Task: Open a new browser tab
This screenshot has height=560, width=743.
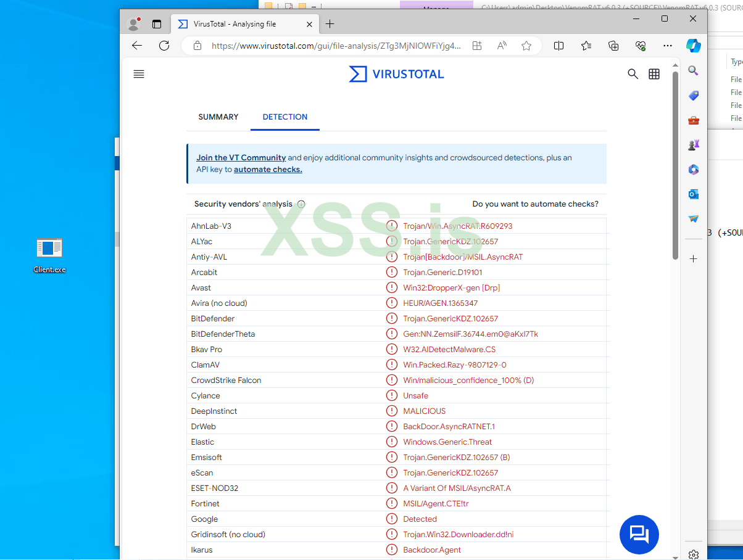Action: click(x=330, y=24)
